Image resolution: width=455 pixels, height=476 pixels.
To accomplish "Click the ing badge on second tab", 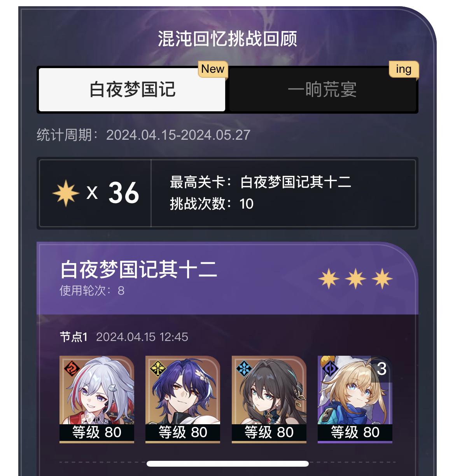I will click(404, 69).
